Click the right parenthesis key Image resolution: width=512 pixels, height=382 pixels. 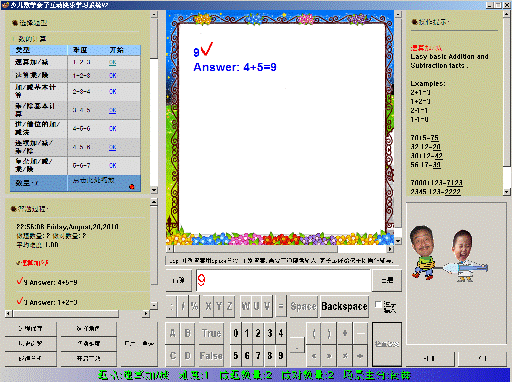pos(329,333)
